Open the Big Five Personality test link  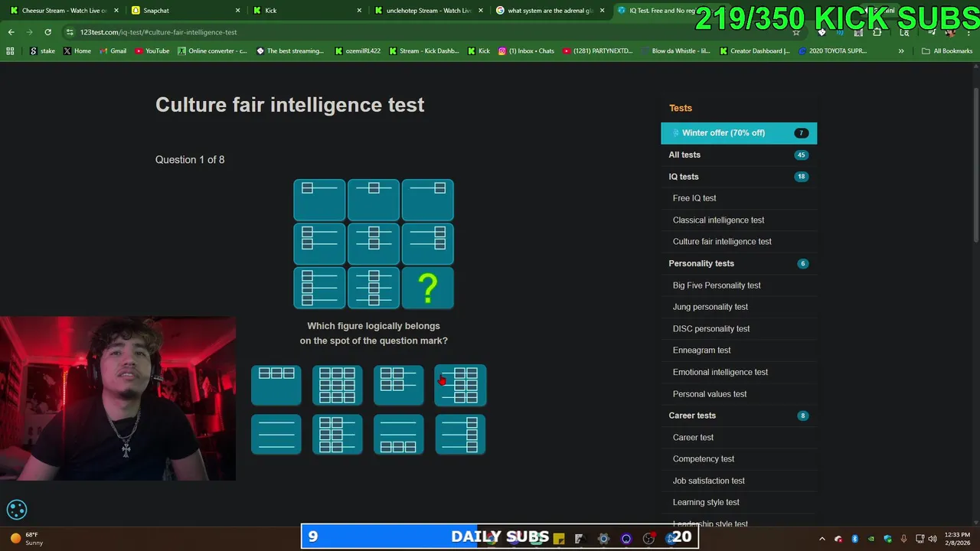point(717,285)
